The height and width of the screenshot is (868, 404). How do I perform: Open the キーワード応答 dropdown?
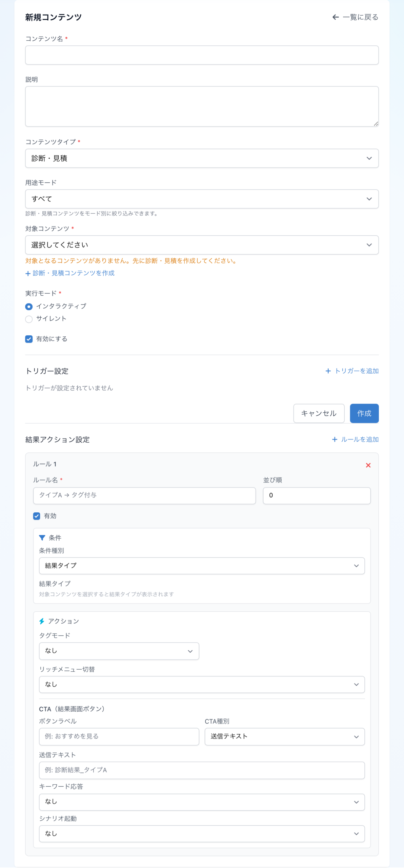click(x=202, y=802)
